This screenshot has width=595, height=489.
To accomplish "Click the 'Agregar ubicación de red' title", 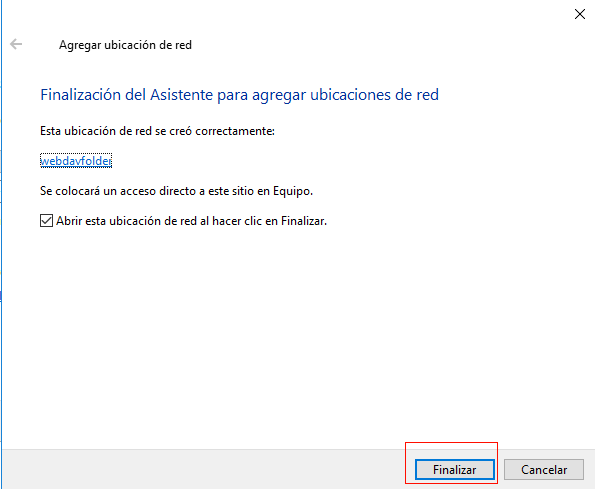I will (x=125, y=45).
